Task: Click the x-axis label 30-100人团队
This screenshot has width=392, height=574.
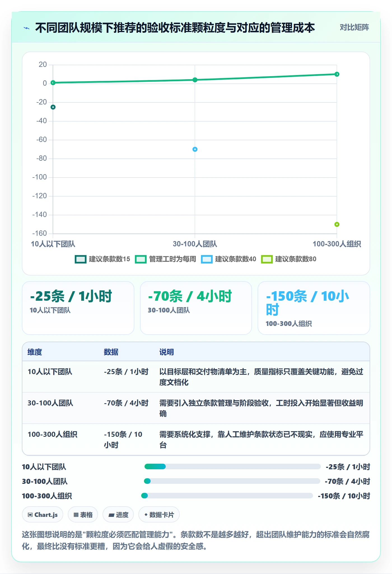Action: coord(195,244)
